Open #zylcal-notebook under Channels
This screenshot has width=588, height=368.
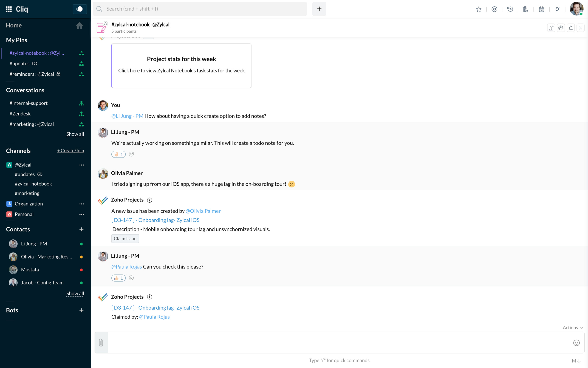tap(33, 184)
